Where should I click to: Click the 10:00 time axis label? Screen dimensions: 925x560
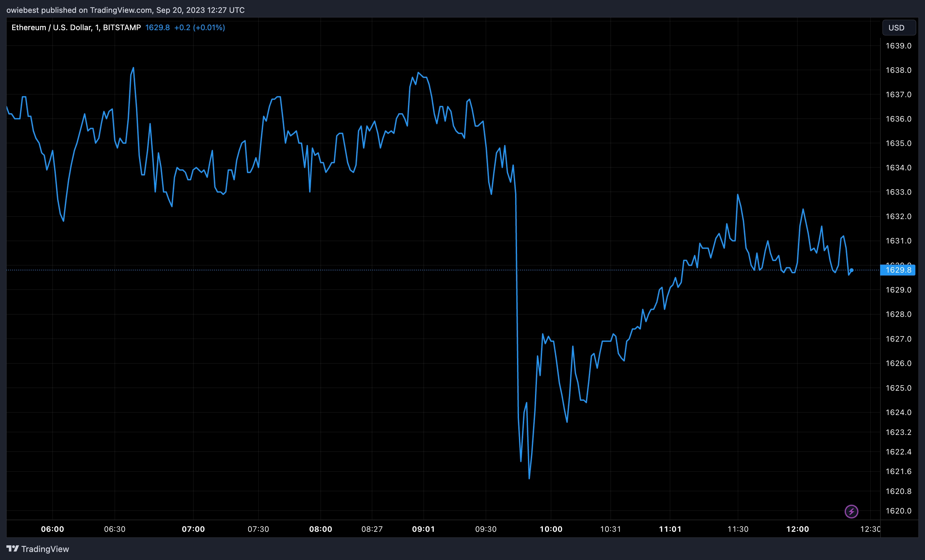tap(551, 529)
